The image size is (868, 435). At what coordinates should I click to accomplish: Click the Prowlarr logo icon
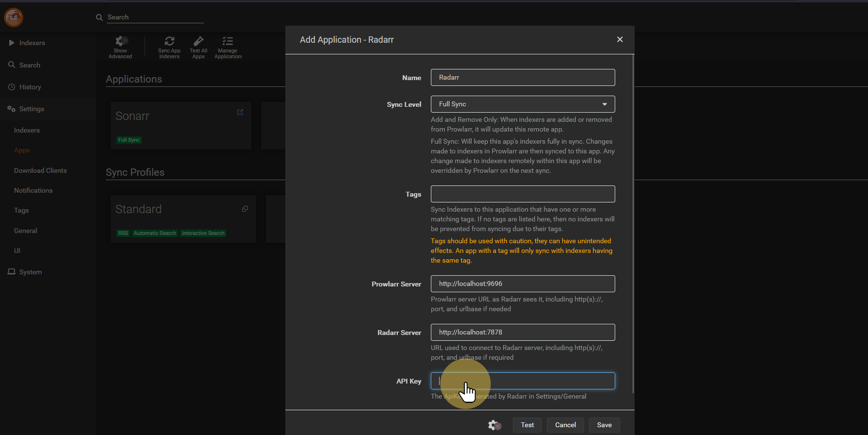(x=14, y=17)
